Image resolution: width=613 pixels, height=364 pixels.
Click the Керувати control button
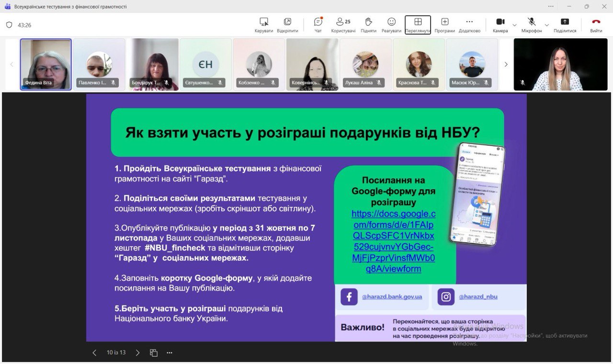tap(263, 24)
